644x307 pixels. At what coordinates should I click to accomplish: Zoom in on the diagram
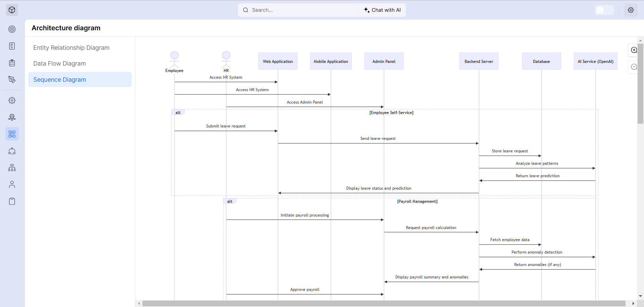click(634, 50)
